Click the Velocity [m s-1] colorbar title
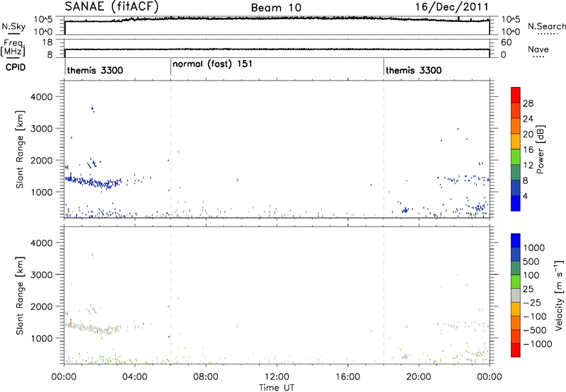Viewport: 566px width, 392px height. point(559,295)
